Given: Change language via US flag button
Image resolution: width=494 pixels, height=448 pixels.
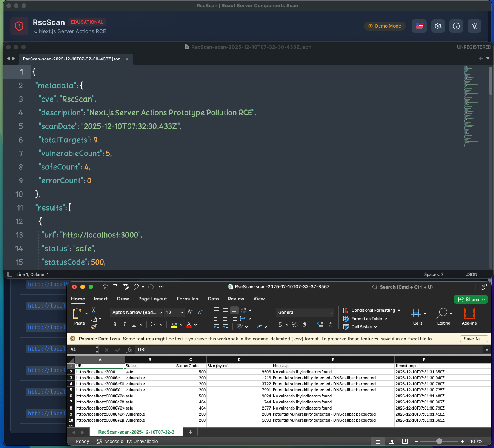Looking at the screenshot, I should tap(419, 26).
